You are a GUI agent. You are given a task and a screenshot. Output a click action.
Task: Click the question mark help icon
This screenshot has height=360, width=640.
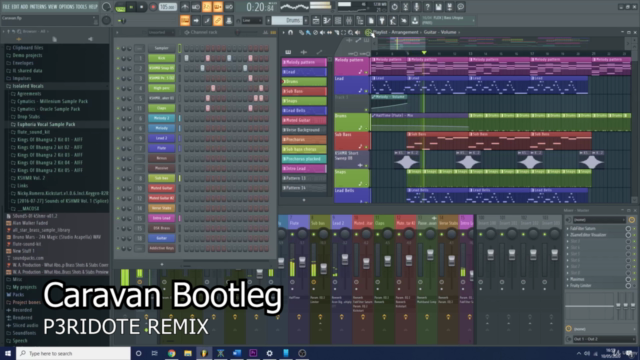[427, 7]
